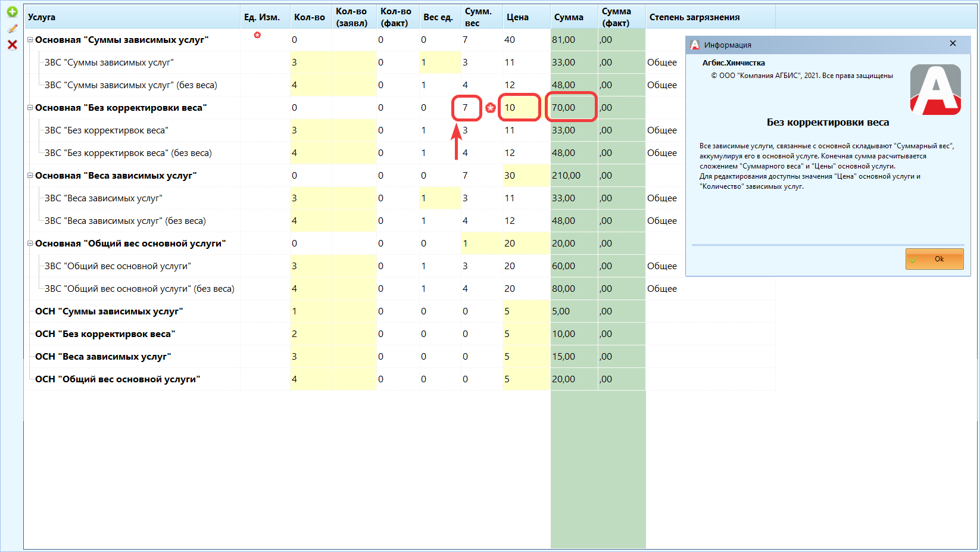
Task: Close the Информация dialog
Action: (x=953, y=43)
